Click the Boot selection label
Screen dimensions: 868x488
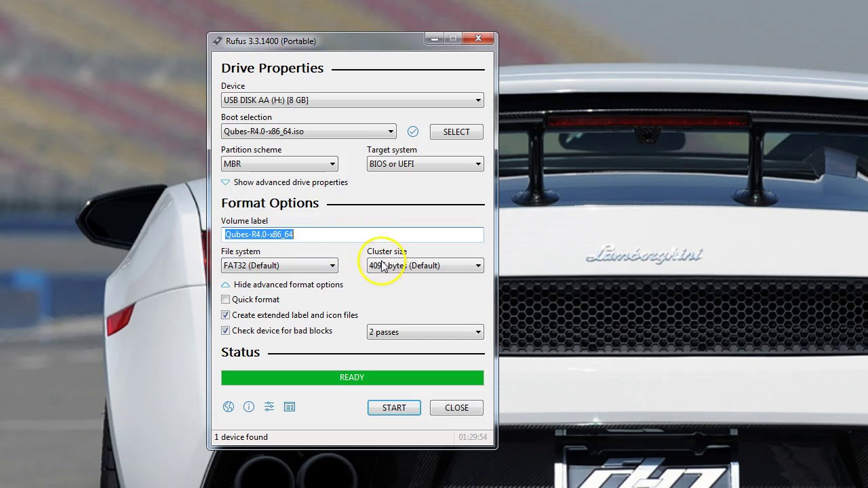246,117
